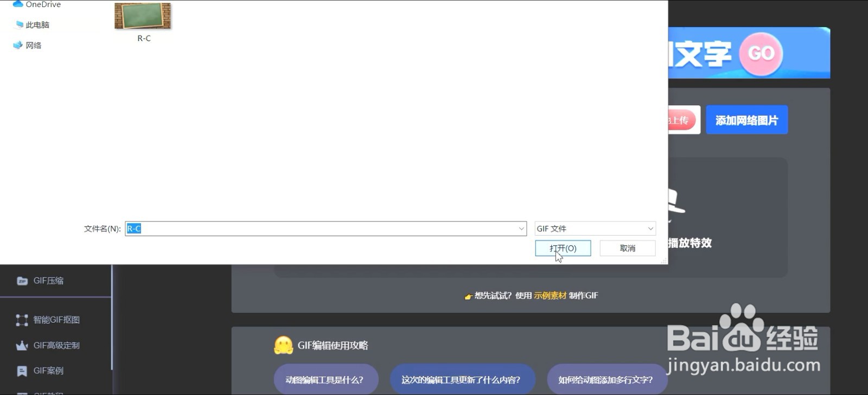Click the pink GO button

pyautogui.click(x=761, y=53)
